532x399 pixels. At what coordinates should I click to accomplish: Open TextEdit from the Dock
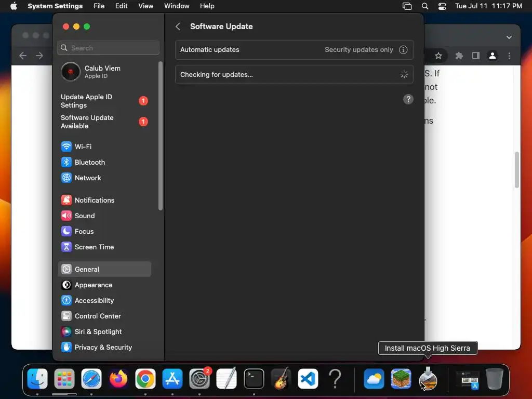[227, 379]
